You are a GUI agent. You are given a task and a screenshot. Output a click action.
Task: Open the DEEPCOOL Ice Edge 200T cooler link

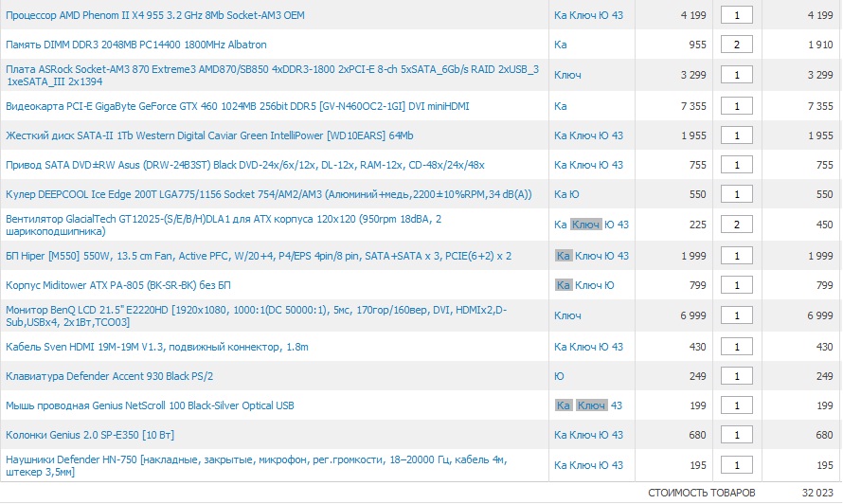(x=268, y=194)
